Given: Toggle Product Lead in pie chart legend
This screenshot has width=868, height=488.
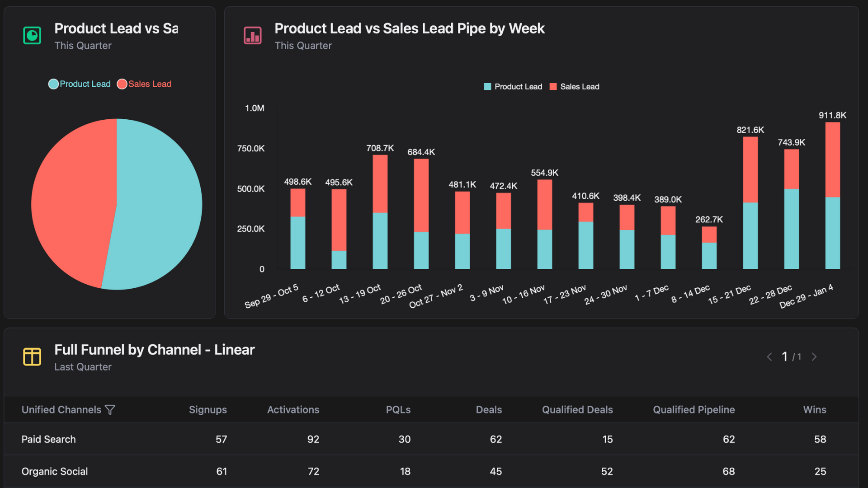Looking at the screenshot, I should click(80, 84).
